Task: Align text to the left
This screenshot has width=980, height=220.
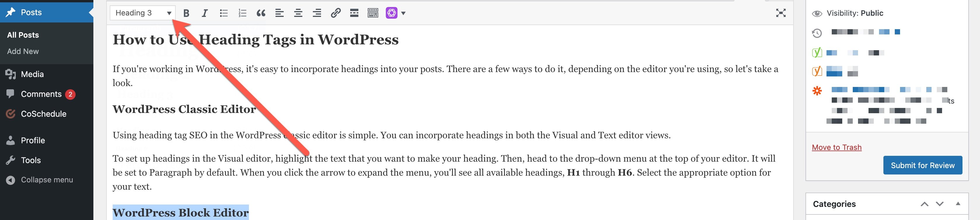Action: (280, 13)
